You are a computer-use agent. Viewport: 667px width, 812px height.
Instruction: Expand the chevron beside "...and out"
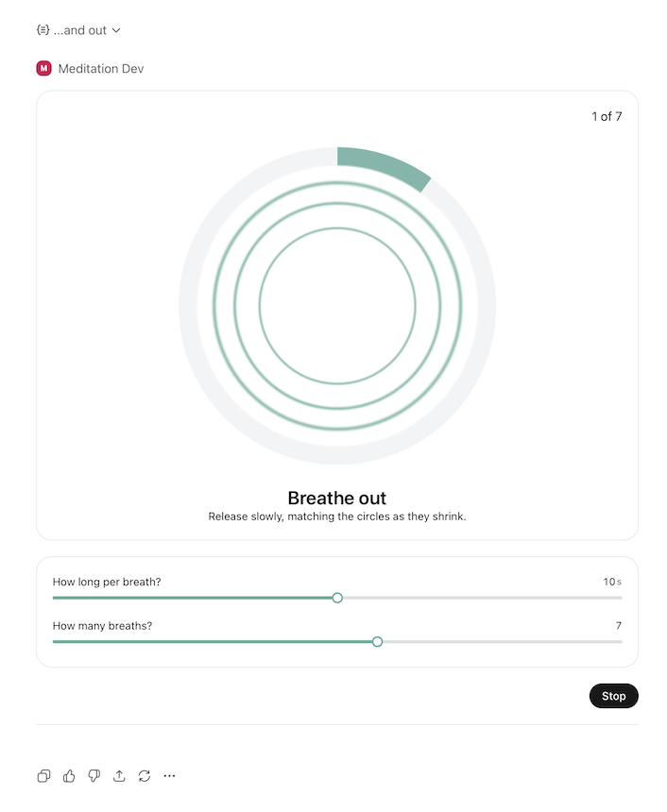[116, 30]
